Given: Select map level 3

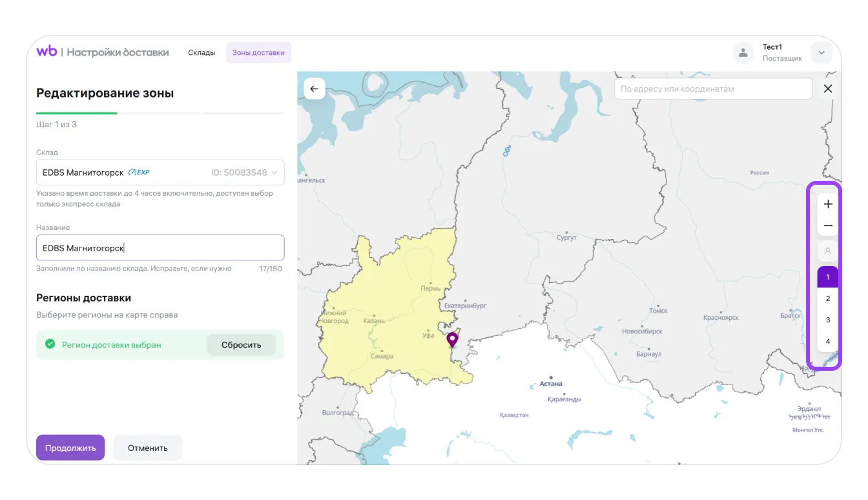Looking at the screenshot, I should click(828, 320).
